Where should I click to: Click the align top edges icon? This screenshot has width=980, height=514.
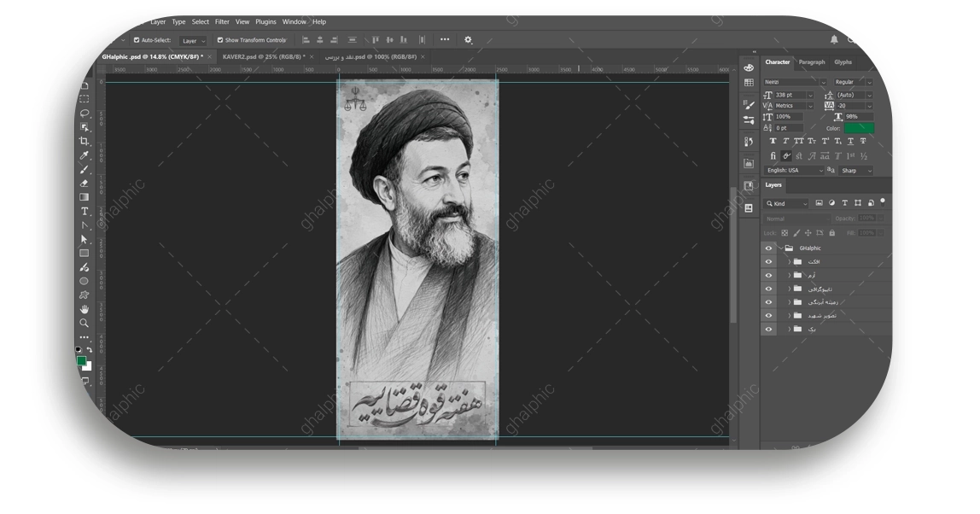pyautogui.click(x=375, y=39)
